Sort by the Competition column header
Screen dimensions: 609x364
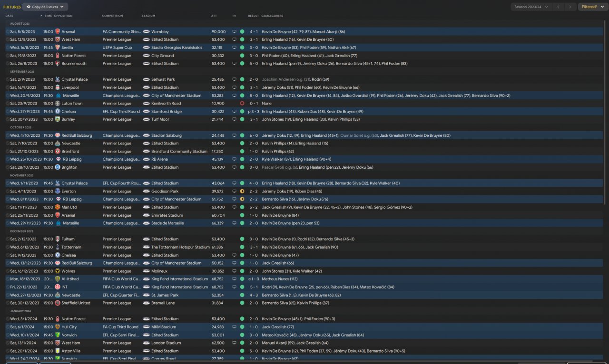click(113, 16)
